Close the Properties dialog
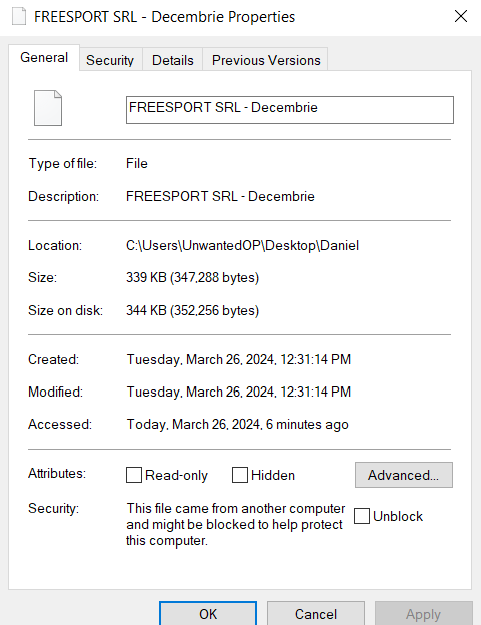The image size is (481, 625). click(x=461, y=16)
